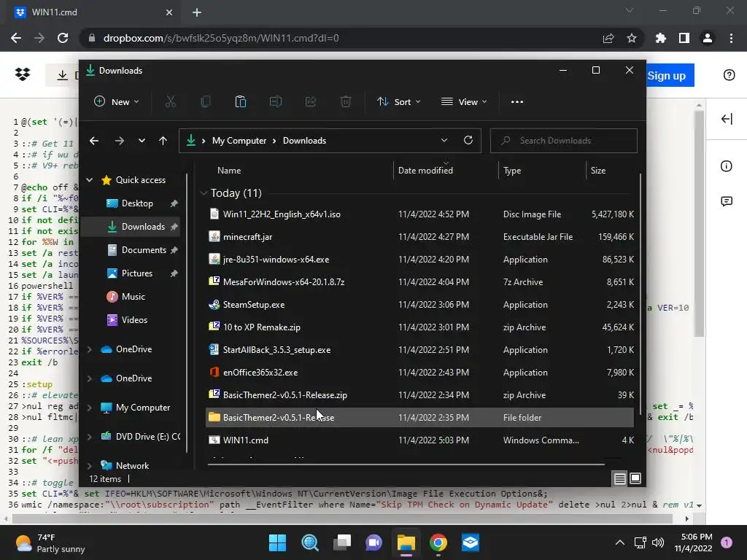747x560 pixels.
Task: Click the Copy icon in Explorer toolbar
Action: click(205, 101)
